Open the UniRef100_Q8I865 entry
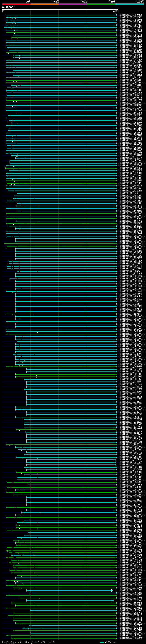146x644 pixels. (131, 261)
